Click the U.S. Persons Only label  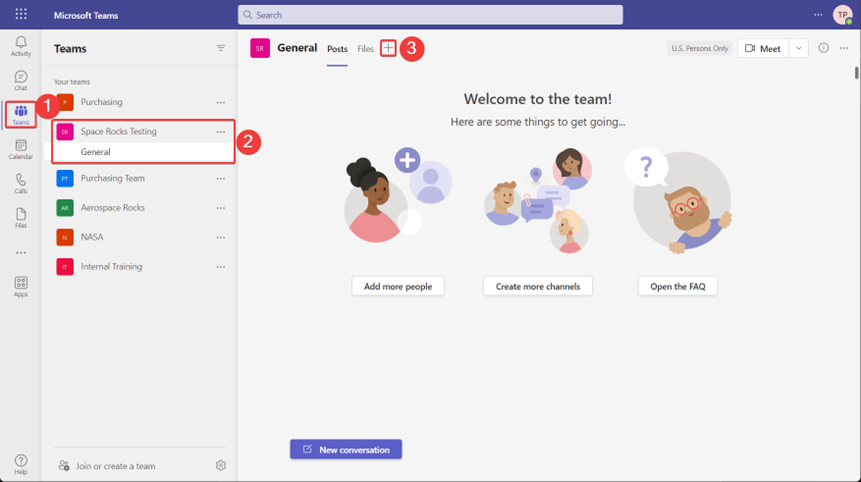tap(700, 48)
